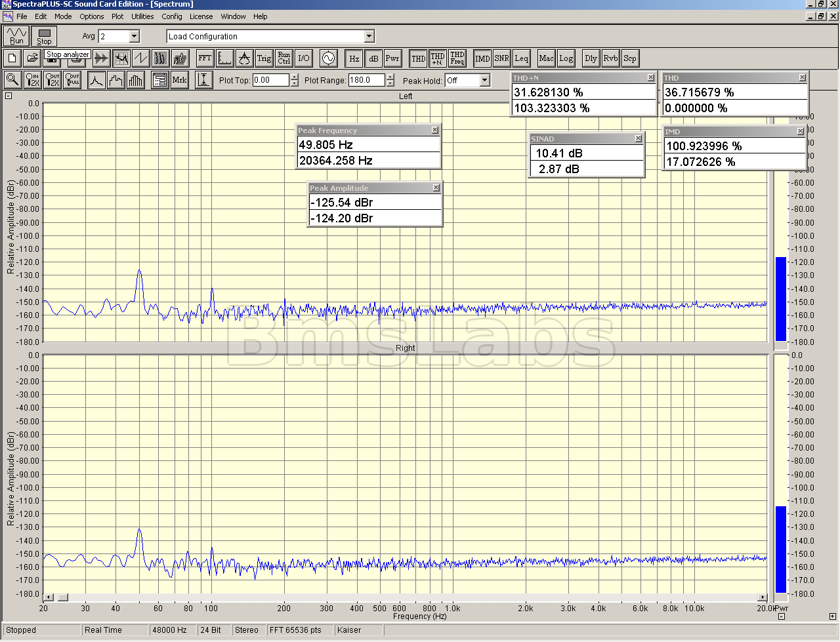
Task: Open the Trig trigger settings
Action: pos(264,58)
